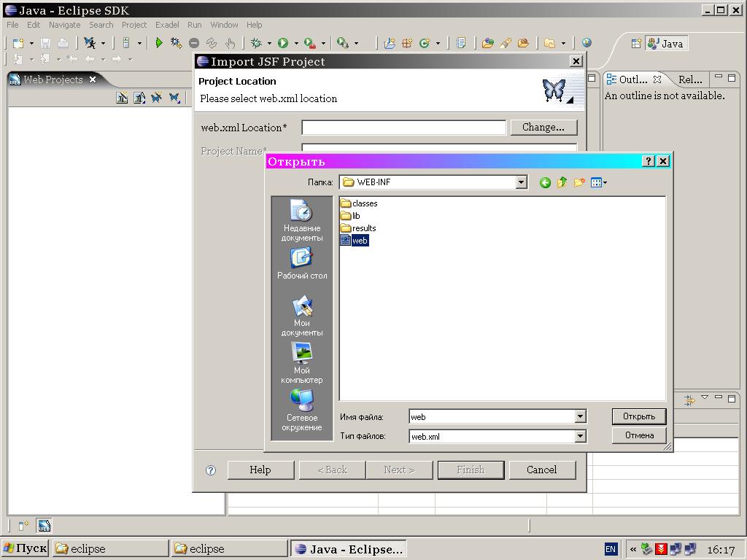Switch to the Web Projects tab
Viewport: 747px width, 560px height.
(x=53, y=79)
